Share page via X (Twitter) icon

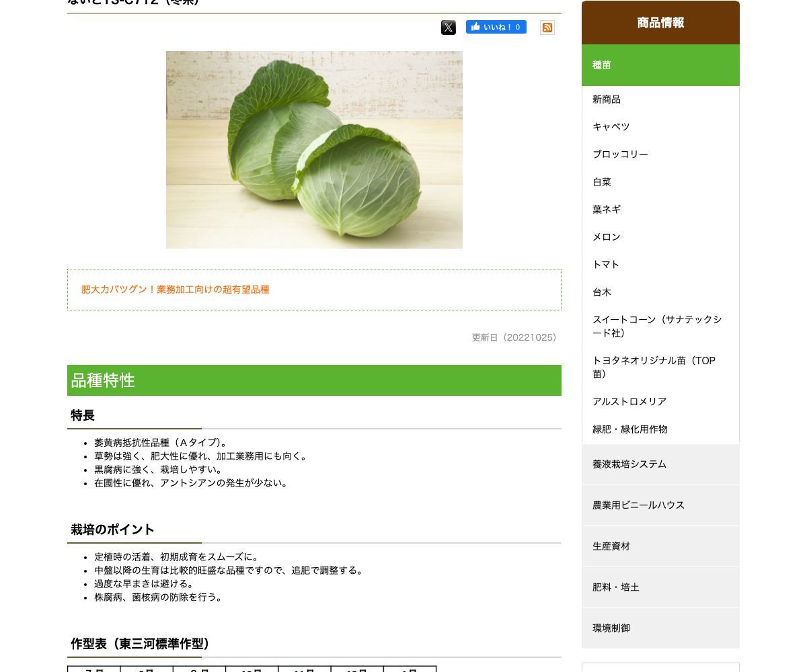[x=449, y=28]
